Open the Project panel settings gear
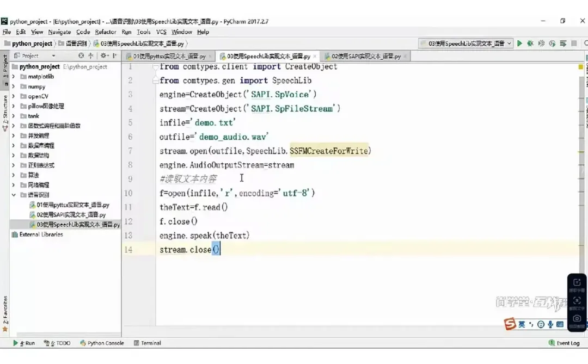This screenshot has height=364, width=588. (103, 55)
